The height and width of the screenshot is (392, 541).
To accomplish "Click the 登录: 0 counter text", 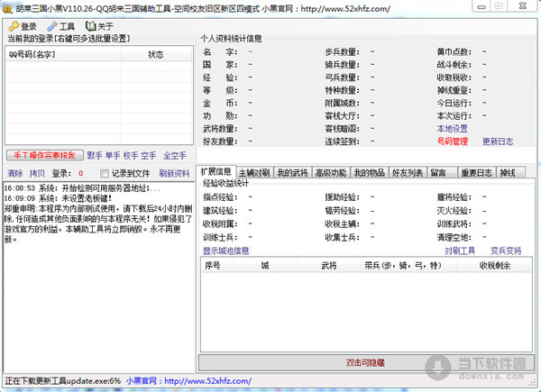I will coord(68,173).
